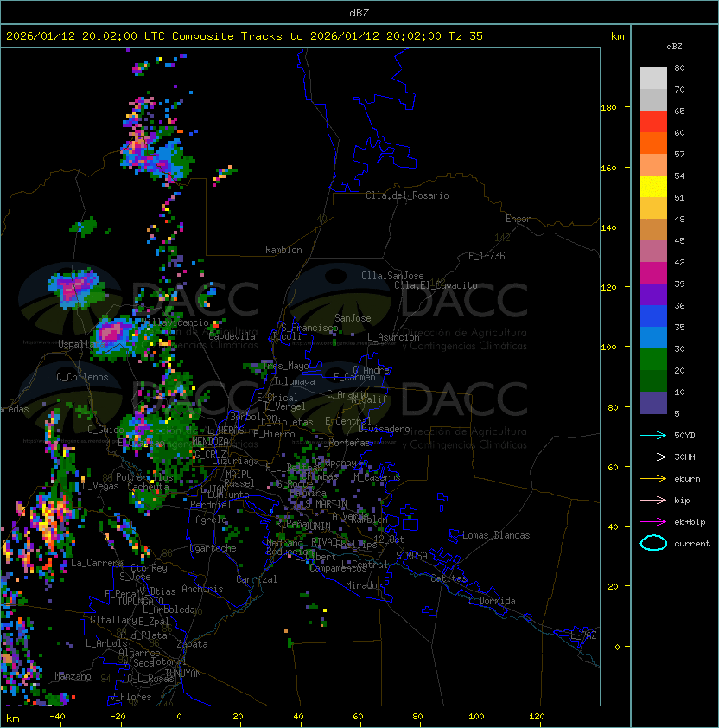The height and width of the screenshot is (728, 719).
Task: Select the purple 36-39 dBZ legend swatch
Action: pos(653,295)
